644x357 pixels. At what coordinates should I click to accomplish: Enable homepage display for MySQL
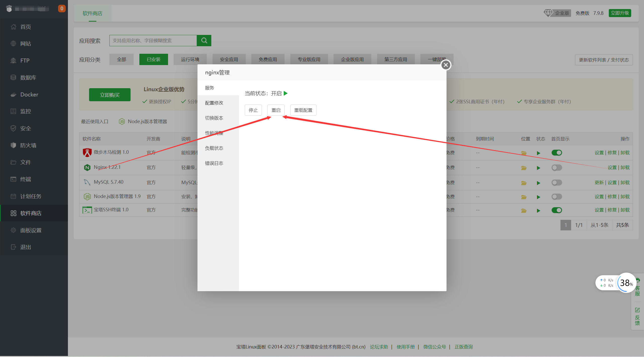click(556, 183)
